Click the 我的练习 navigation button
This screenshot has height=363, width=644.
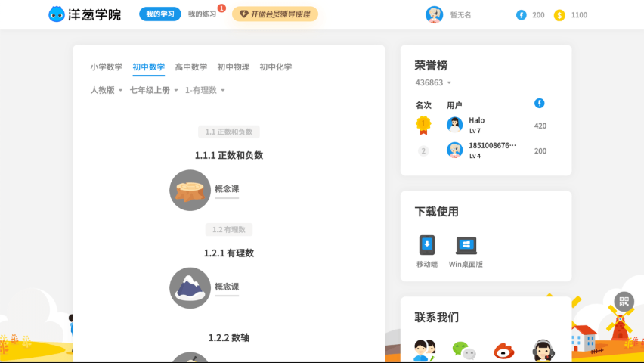pyautogui.click(x=202, y=14)
